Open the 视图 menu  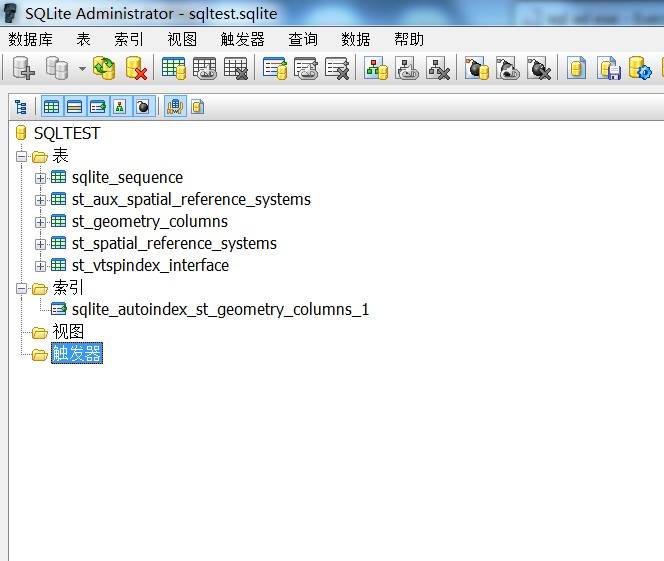coord(182,39)
